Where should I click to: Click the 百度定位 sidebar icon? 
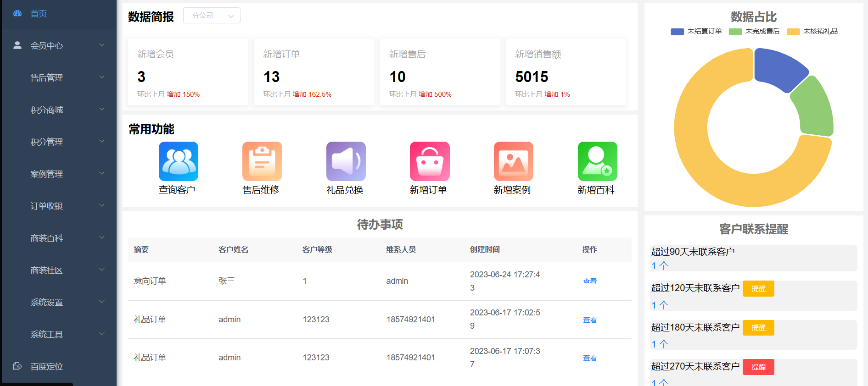[17, 366]
